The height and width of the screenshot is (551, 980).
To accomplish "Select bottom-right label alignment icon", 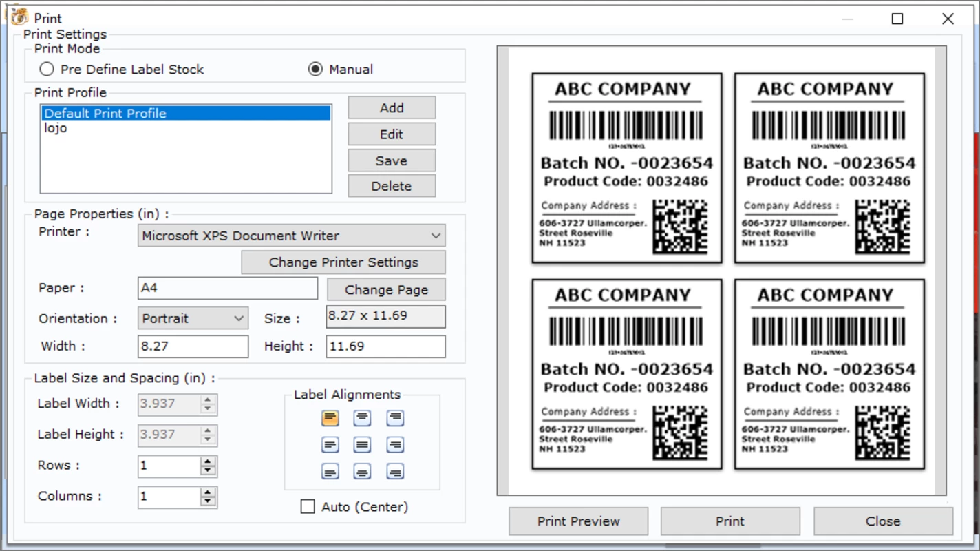I will 395,472.
